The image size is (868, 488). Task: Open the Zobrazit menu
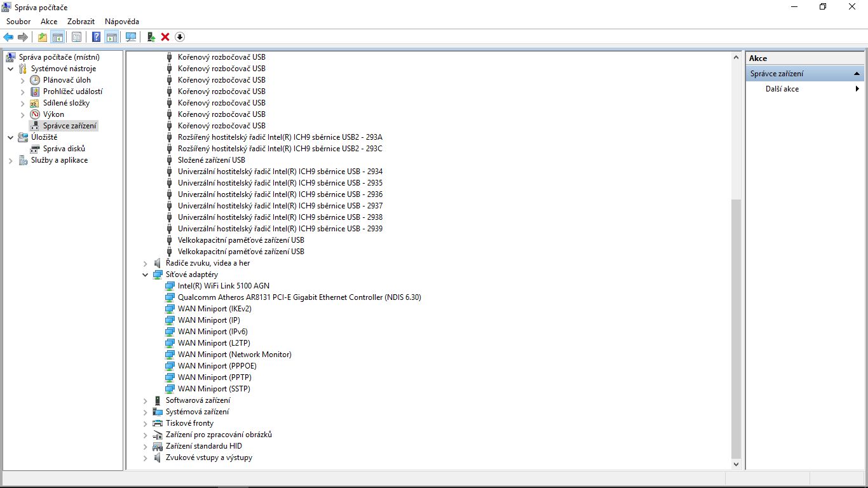81,22
